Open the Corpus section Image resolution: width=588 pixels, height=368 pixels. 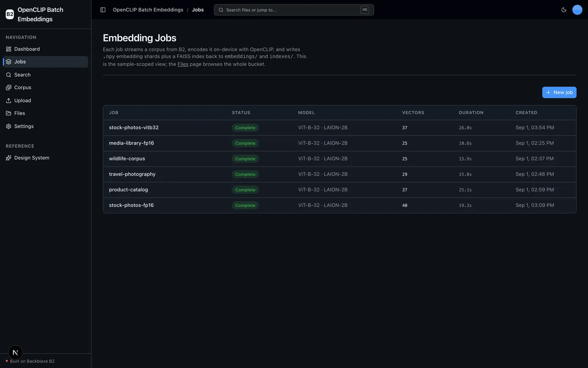pos(46,88)
